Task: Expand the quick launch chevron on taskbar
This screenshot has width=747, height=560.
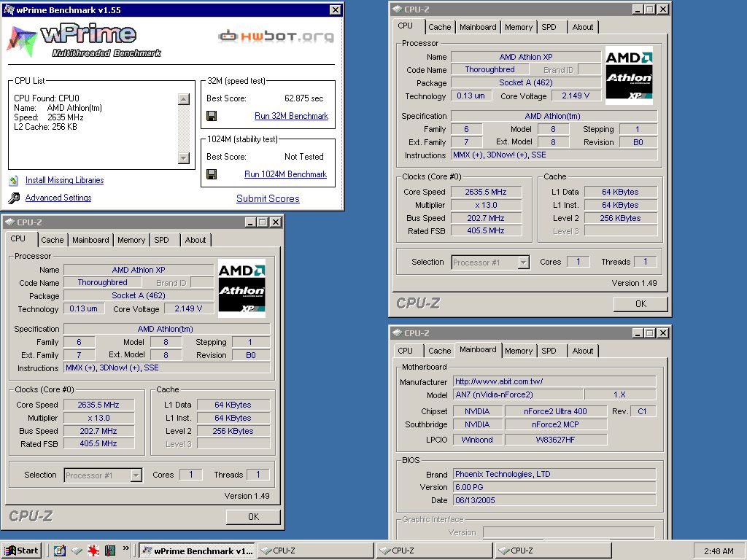Action: [125, 548]
